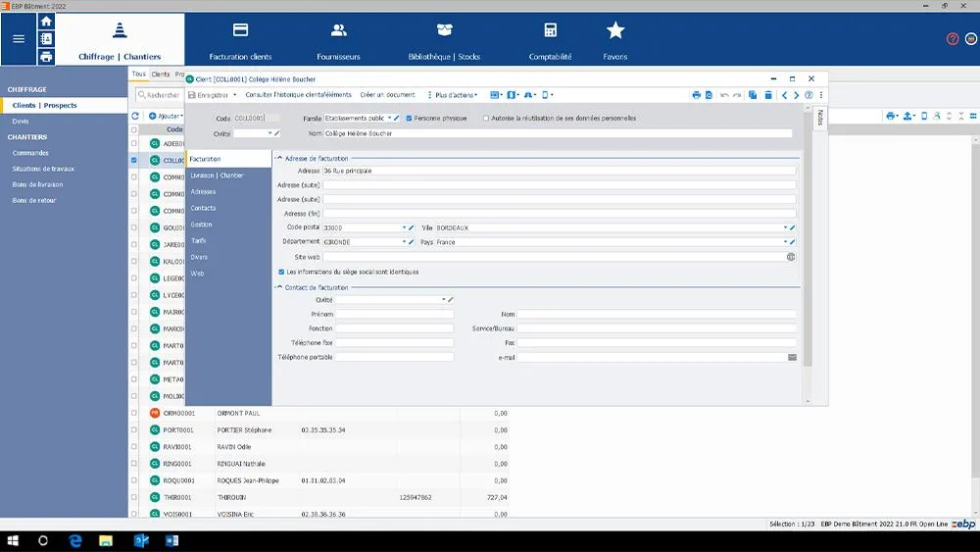This screenshot has height=552, width=980.
Task: Tick the RAVI0001 row checkbox
Action: [133, 447]
